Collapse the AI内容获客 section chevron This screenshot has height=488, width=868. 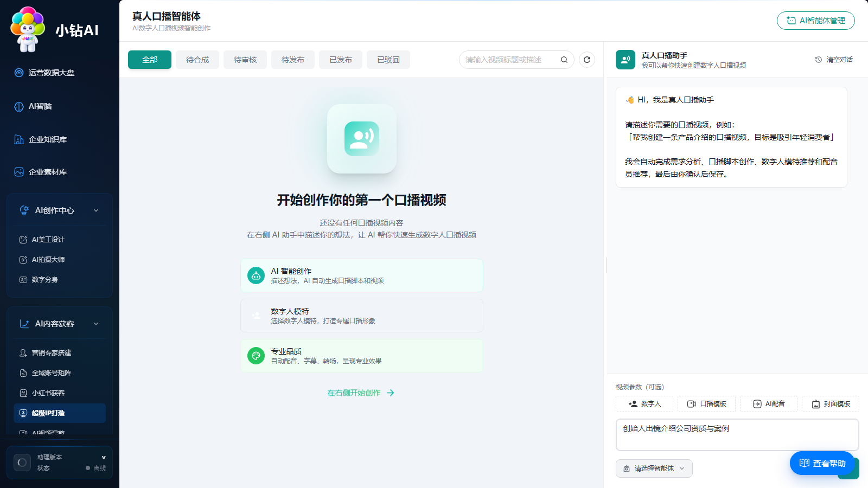(96, 324)
